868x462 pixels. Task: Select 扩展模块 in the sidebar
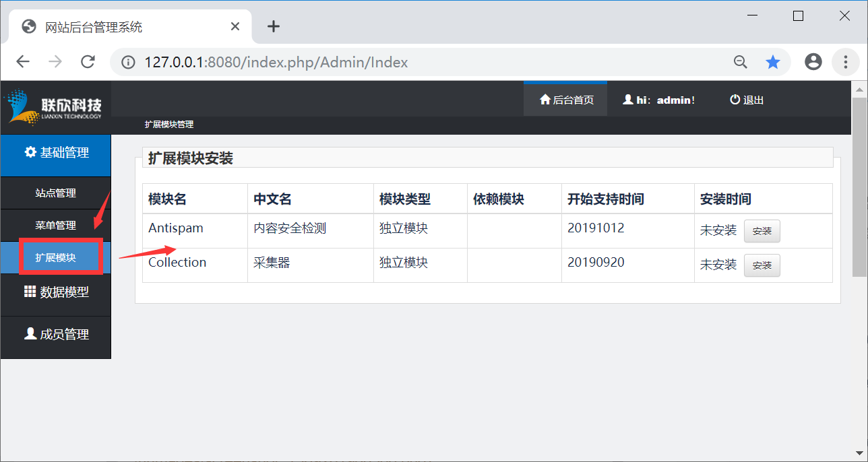click(x=55, y=257)
